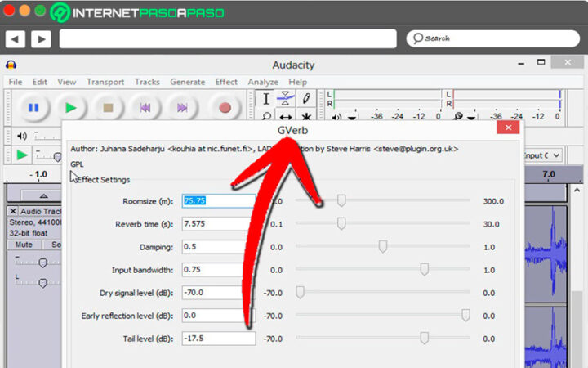Click the Damping value field

coord(219,247)
